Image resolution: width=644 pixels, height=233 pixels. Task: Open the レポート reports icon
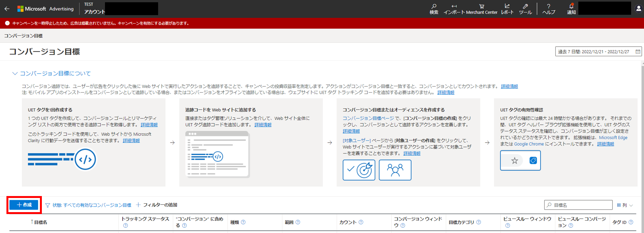click(x=507, y=9)
